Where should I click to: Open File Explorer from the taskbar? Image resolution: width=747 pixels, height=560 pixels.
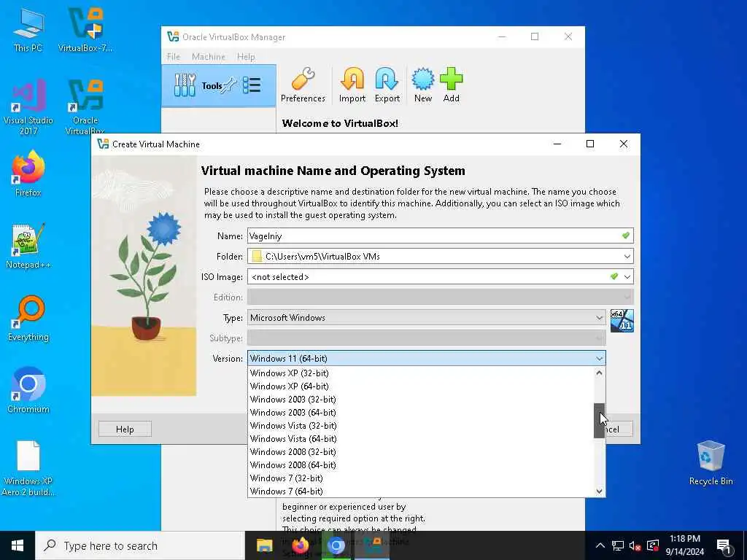click(x=264, y=545)
